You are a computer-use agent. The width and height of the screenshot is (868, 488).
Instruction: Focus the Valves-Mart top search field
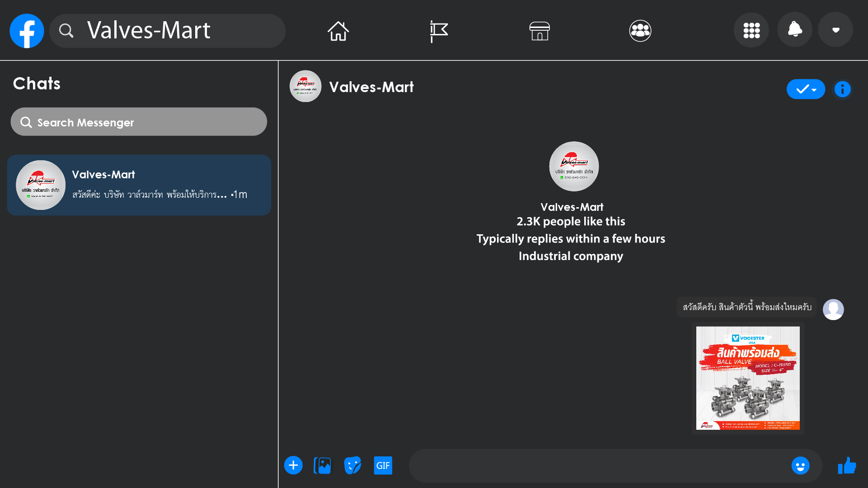coord(167,31)
